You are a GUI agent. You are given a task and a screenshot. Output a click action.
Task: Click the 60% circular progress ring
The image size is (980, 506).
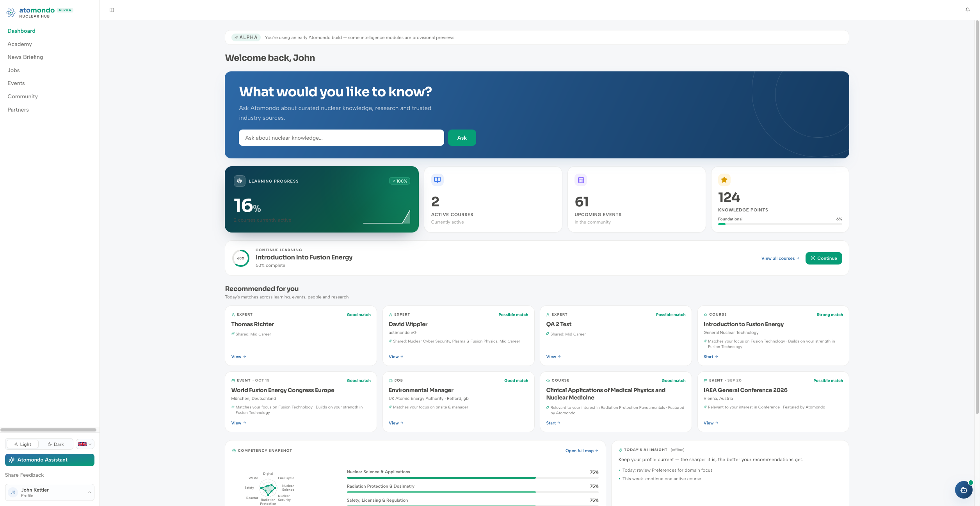(x=241, y=258)
